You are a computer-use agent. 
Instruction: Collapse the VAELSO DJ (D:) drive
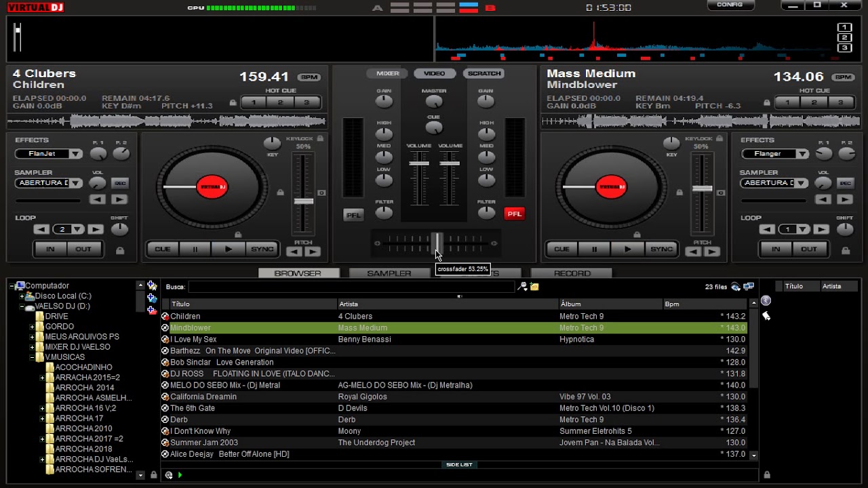coord(22,306)
